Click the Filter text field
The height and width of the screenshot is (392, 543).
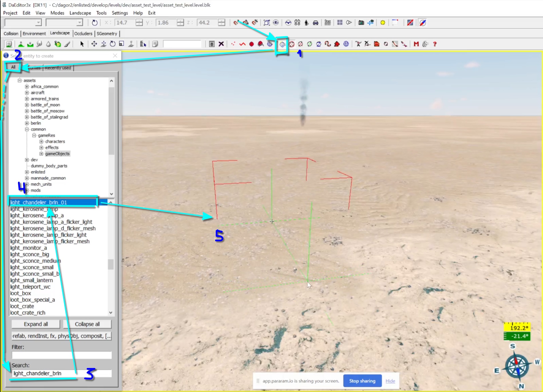click(x=62, y=355)
